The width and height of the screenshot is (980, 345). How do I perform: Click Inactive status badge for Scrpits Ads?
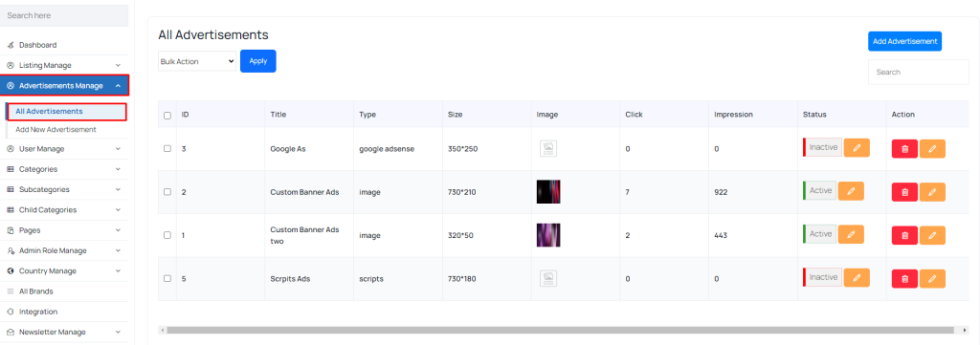(x=822, y=277)
